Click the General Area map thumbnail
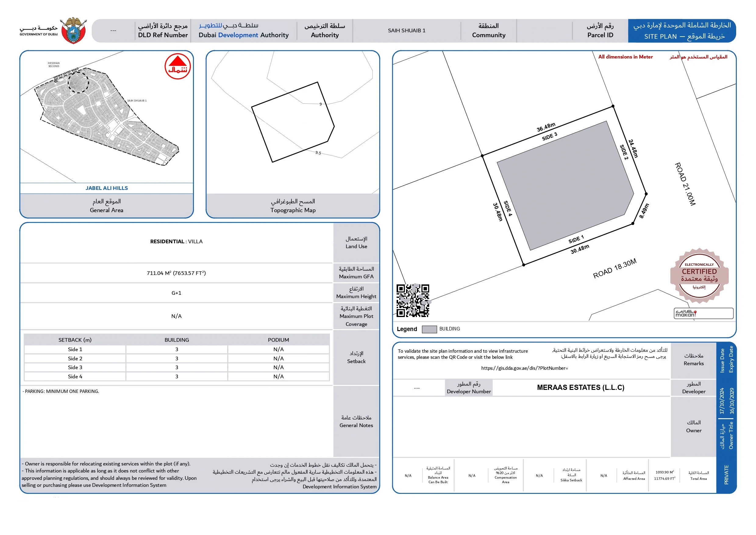756x535 pixels. (x=106, y=117)
